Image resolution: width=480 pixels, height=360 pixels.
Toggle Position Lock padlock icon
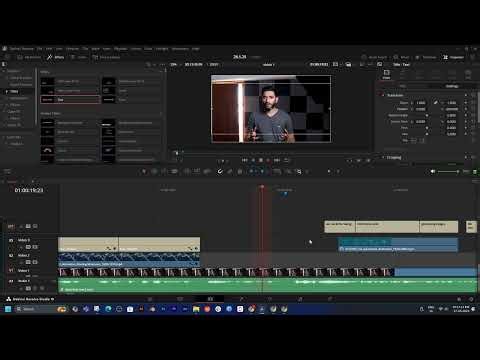point(240,171)
